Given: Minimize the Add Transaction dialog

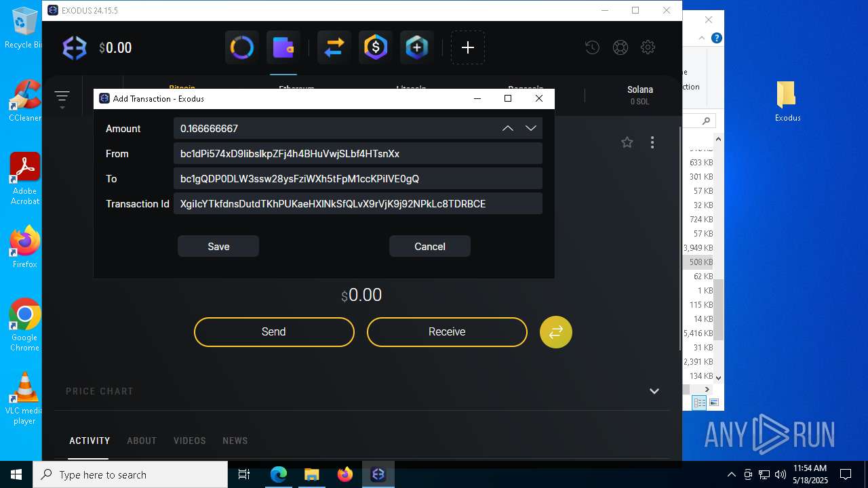Looking at the screenshot, I should click(477, 98).
